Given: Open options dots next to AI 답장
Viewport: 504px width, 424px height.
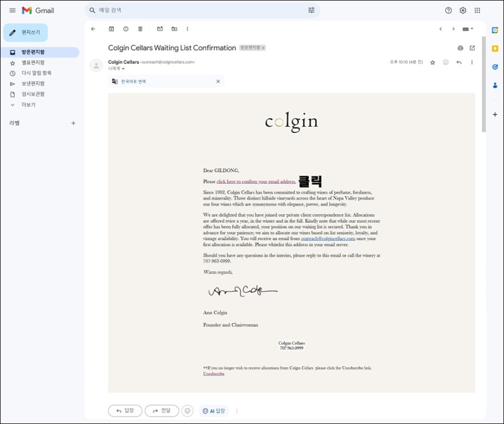Looking at the screenshot, I should [237, 411].
